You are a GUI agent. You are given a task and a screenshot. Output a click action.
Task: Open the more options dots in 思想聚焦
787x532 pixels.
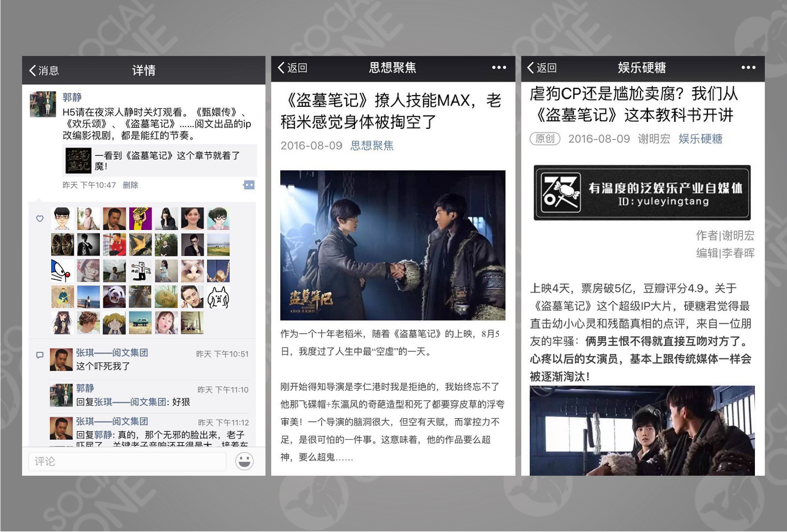pyautogui.click(x=499, y=68)
